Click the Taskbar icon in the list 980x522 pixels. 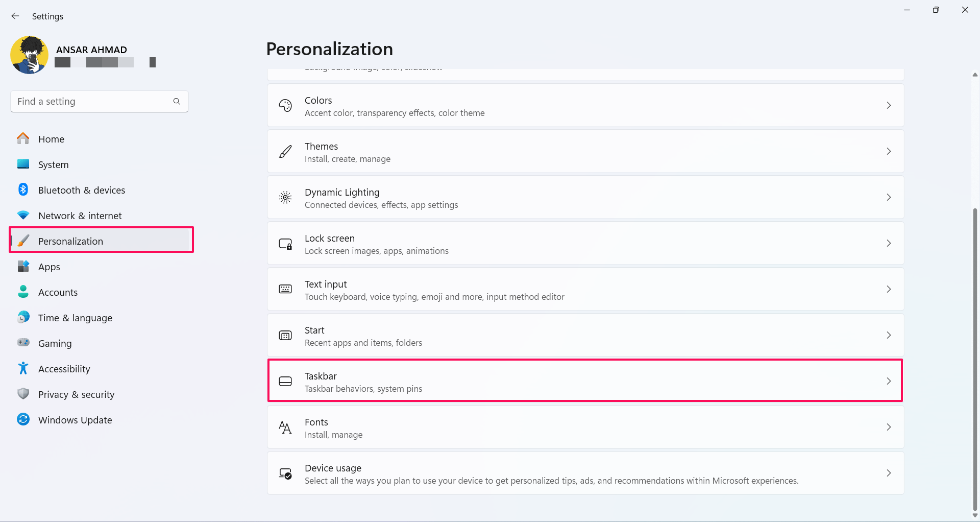tap(285, 381)
